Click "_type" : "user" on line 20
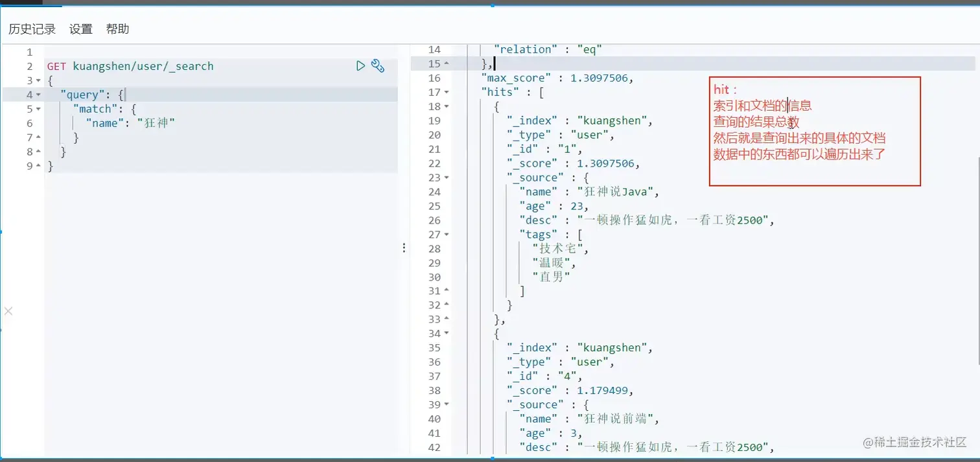 (560, 135)
